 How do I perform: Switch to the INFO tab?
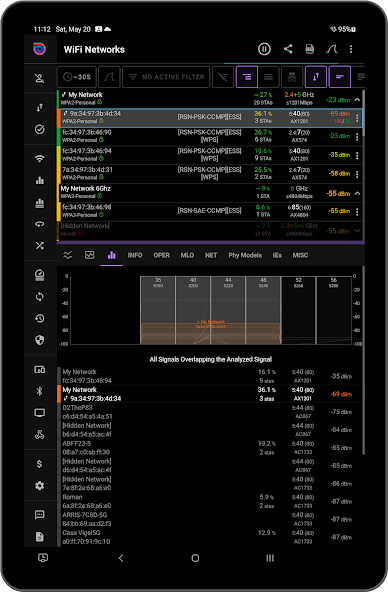[x=135, y=255]
